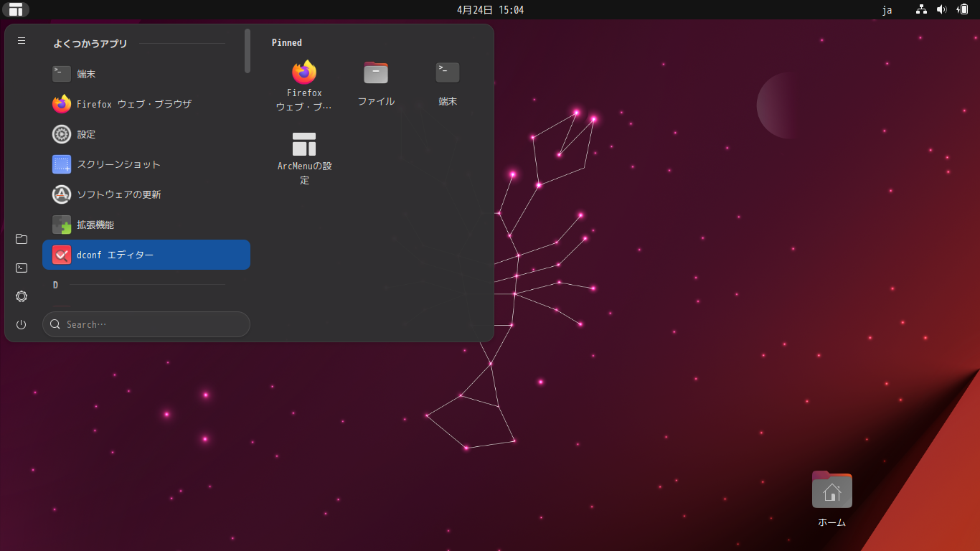This screenshot has width=980, height=551.
Task: Open ソフトウェアの更新 from list
Action: click(x=146, y=194)
